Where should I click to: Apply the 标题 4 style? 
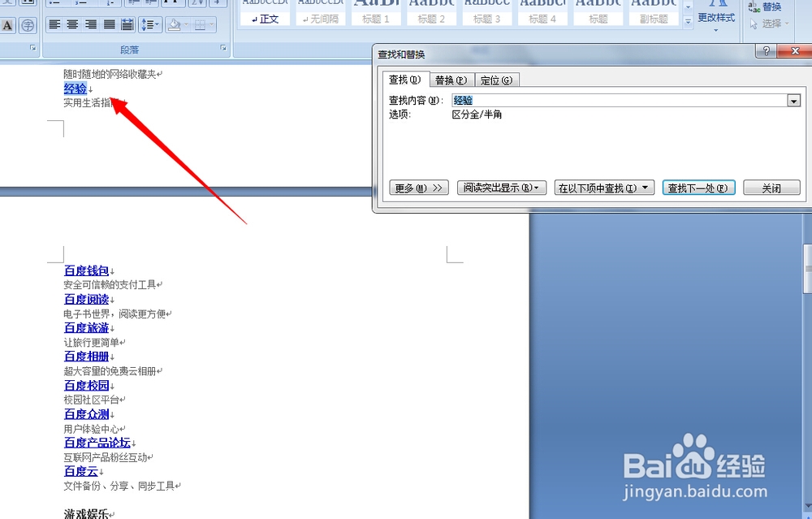[542, 12]
